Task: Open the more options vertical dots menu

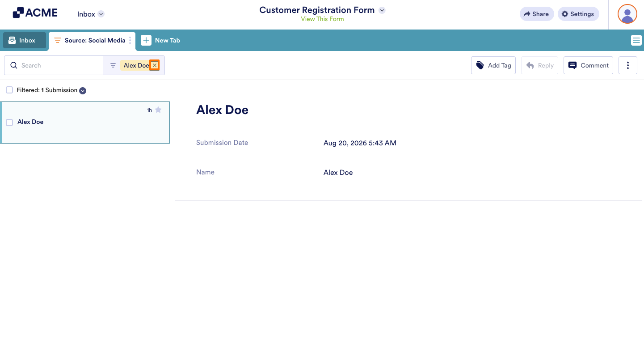Action: [x=628, y=65]
